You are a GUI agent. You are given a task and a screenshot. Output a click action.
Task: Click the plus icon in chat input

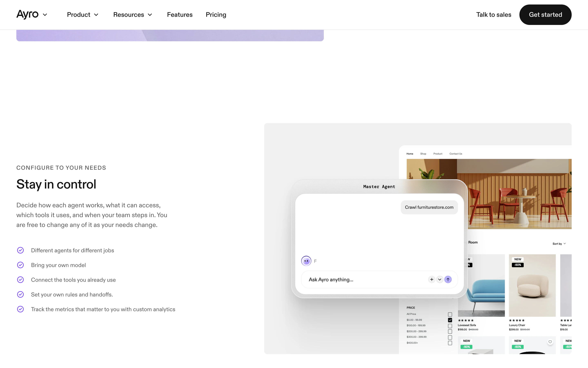(x=432, y=279)
